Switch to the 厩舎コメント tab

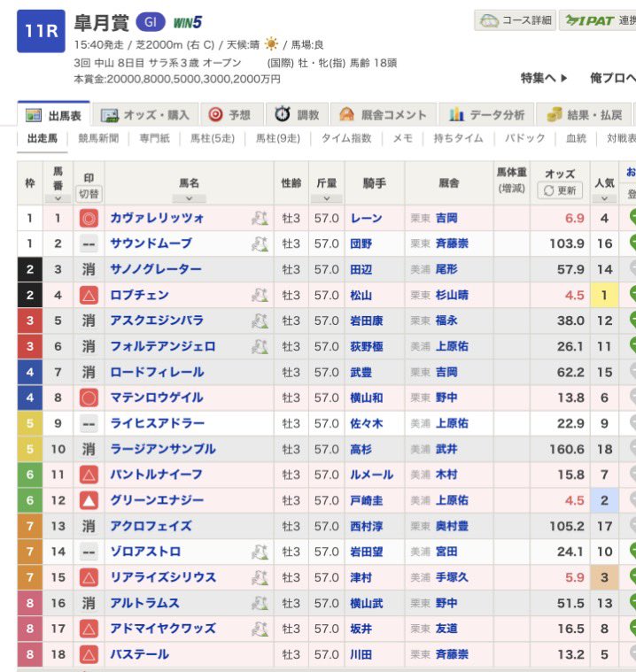tap(384, 115)
